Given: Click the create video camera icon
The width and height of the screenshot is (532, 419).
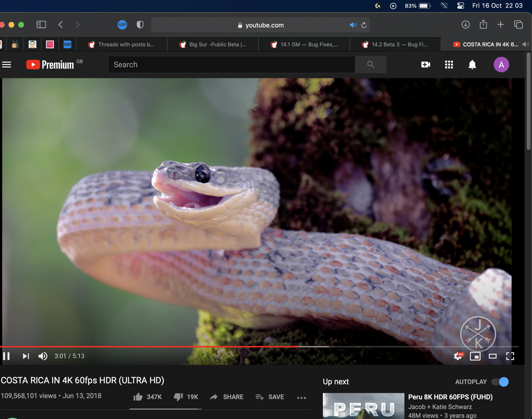Looking at the screenshot, I should (426, 65).
